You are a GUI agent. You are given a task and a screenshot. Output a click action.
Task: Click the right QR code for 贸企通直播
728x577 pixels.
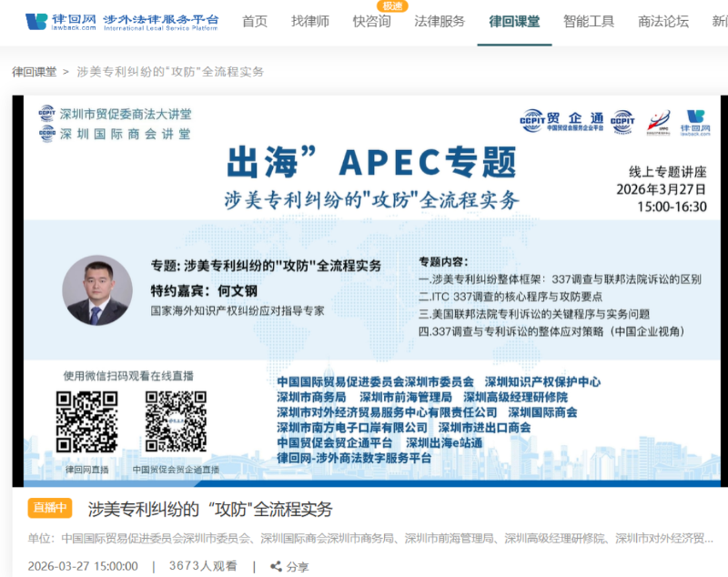(176, 422)
